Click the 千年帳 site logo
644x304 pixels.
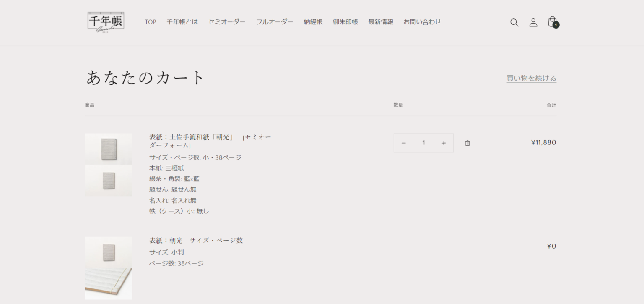(x=106, y=22)
